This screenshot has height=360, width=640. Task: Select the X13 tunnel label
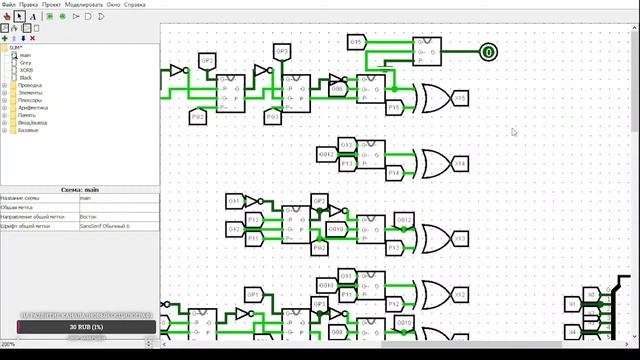(461, 239)
